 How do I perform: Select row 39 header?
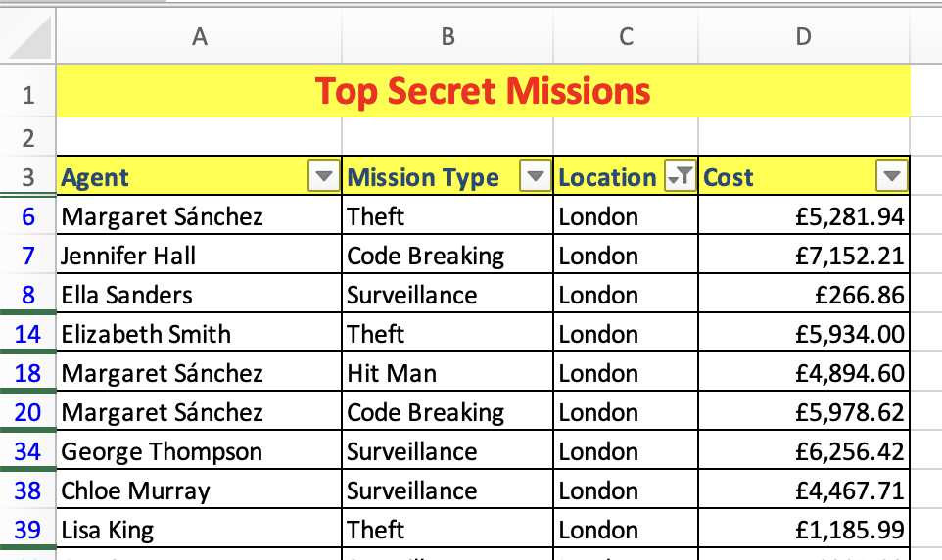(27, 530)
